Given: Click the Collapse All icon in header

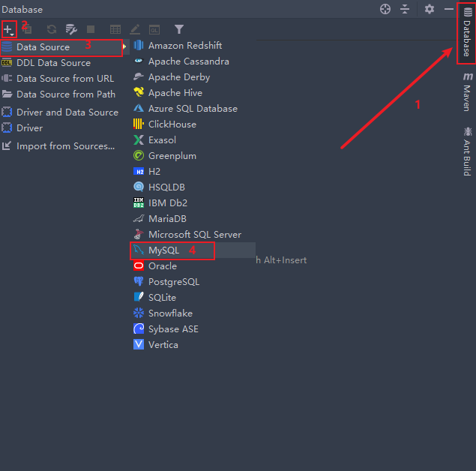Looking at the screenshot, I should [405, 9].
